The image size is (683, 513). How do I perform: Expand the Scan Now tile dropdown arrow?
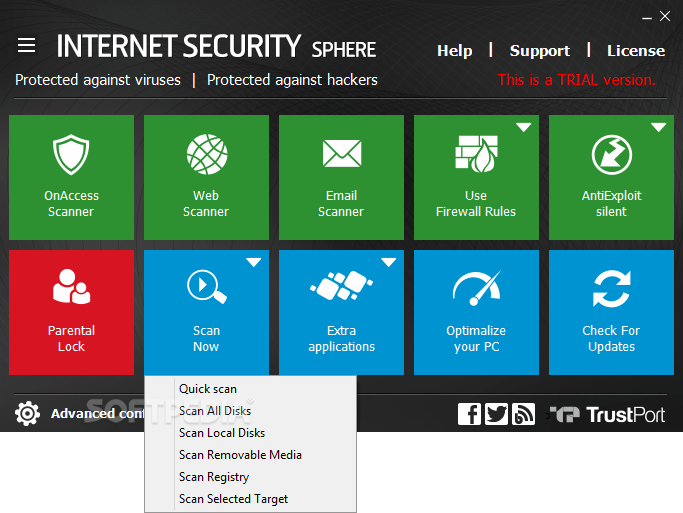[x=254, y=262]
